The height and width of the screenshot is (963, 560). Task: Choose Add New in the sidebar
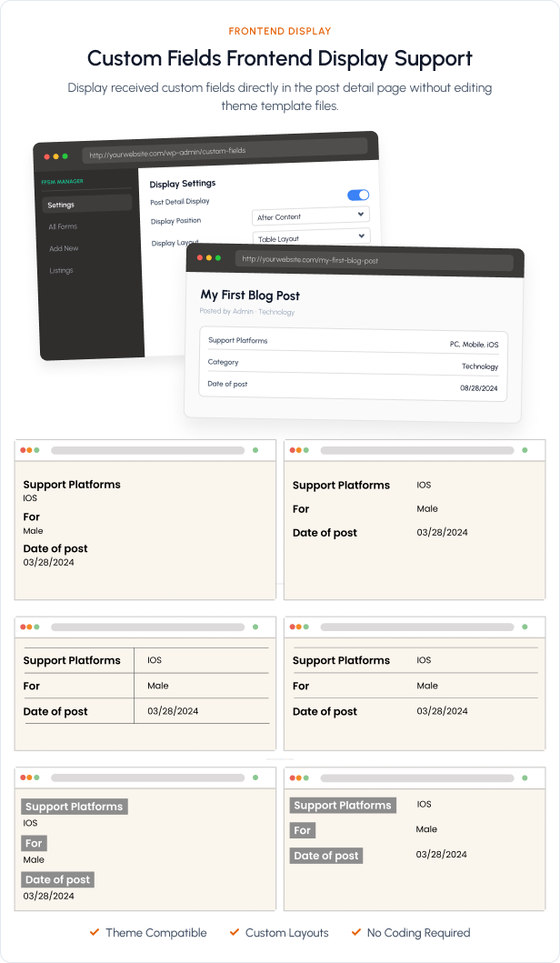[64, 249]
